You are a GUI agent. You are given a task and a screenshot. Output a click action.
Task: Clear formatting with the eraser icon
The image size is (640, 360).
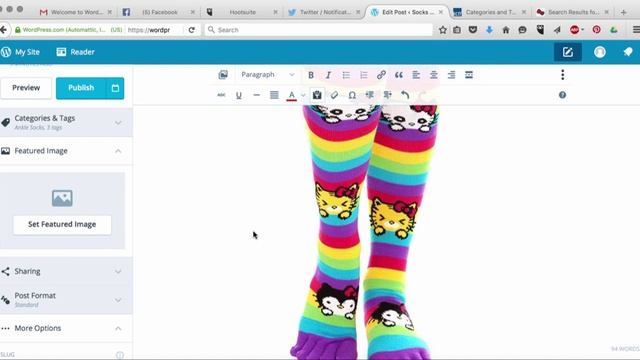point(334,95)
